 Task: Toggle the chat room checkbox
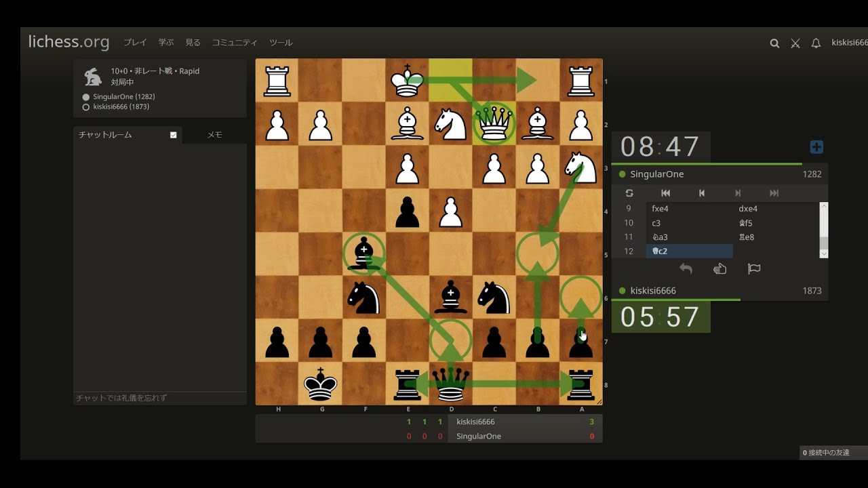coord(174,135)
